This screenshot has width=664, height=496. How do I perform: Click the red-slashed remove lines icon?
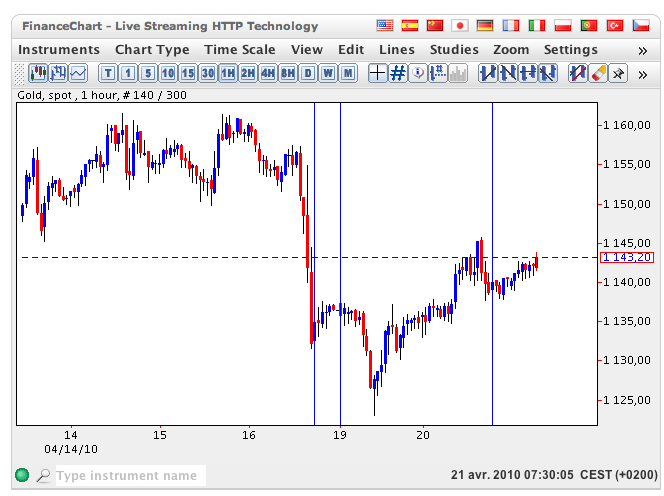click(x=578, y=72)
